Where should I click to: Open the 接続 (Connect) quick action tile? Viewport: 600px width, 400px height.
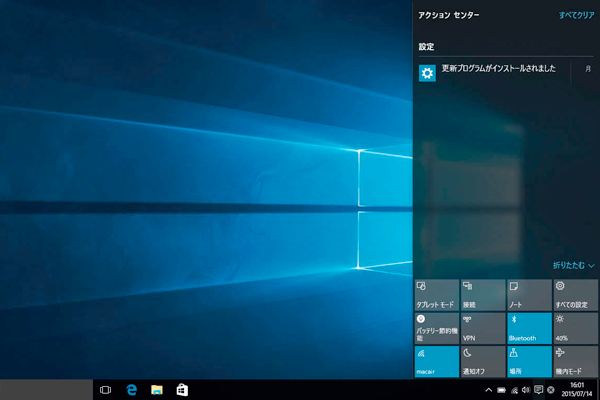[483, 295]
